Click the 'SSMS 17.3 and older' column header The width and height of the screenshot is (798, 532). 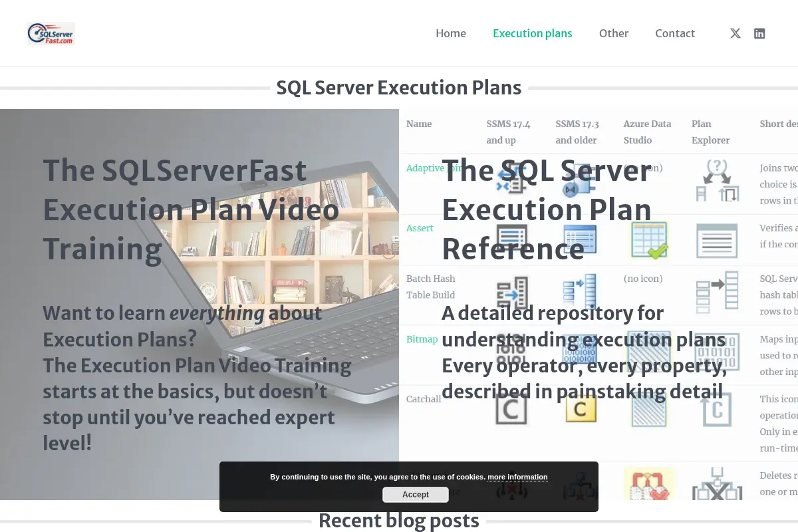pos(577,132)
